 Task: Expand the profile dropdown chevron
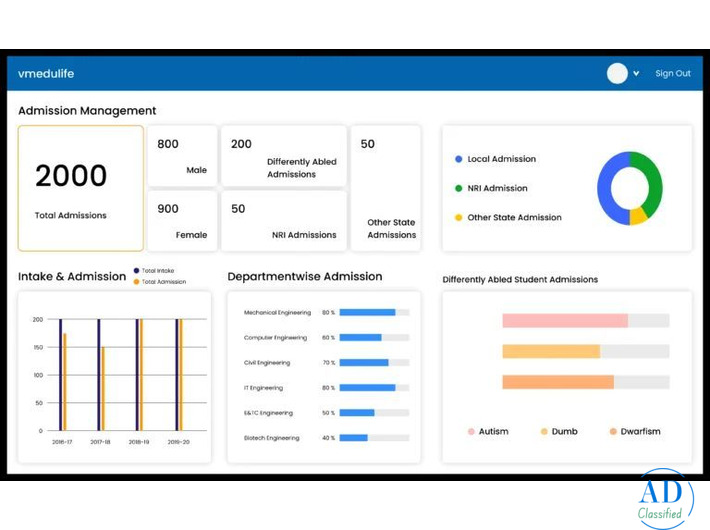(636, 73)
